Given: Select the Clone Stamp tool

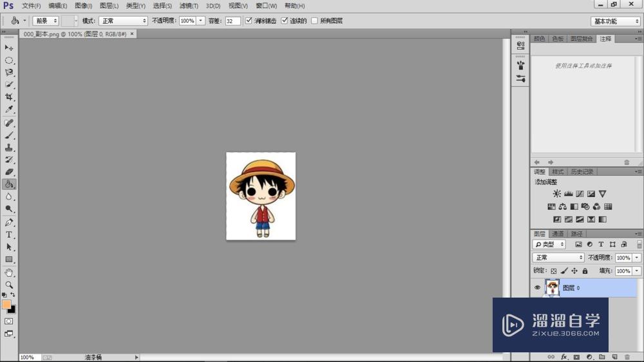Looking at the screenshot, I should point(8,148).
